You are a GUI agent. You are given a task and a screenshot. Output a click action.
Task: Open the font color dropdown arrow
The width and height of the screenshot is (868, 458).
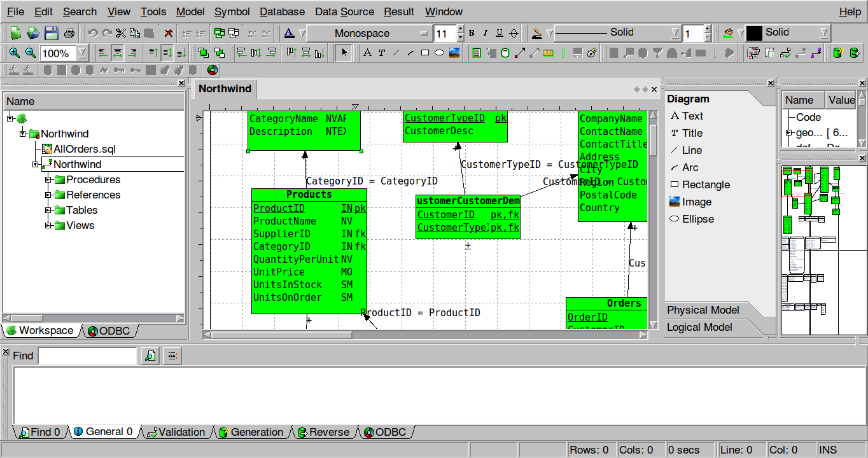(302, 33)
